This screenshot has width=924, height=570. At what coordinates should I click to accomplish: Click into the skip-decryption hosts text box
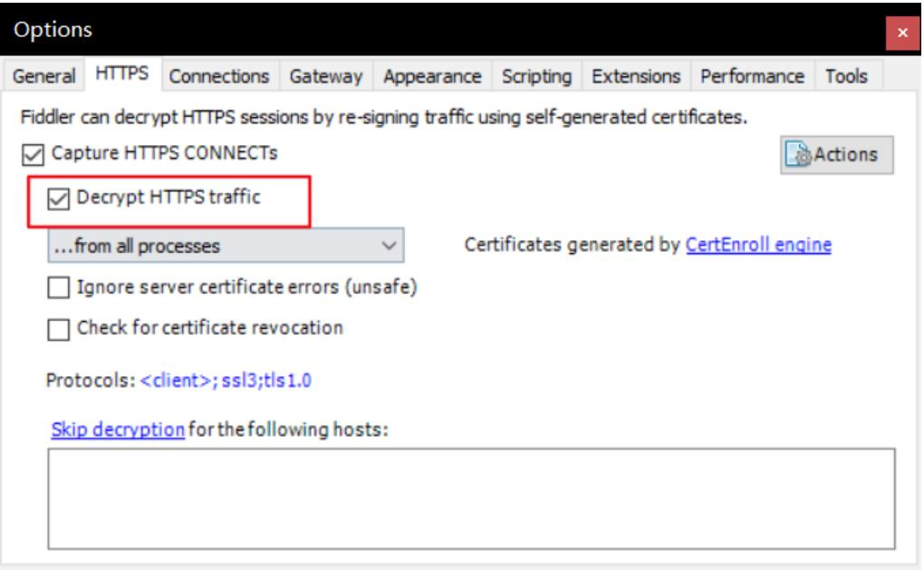pyautogui.click(x=471, y=498)
